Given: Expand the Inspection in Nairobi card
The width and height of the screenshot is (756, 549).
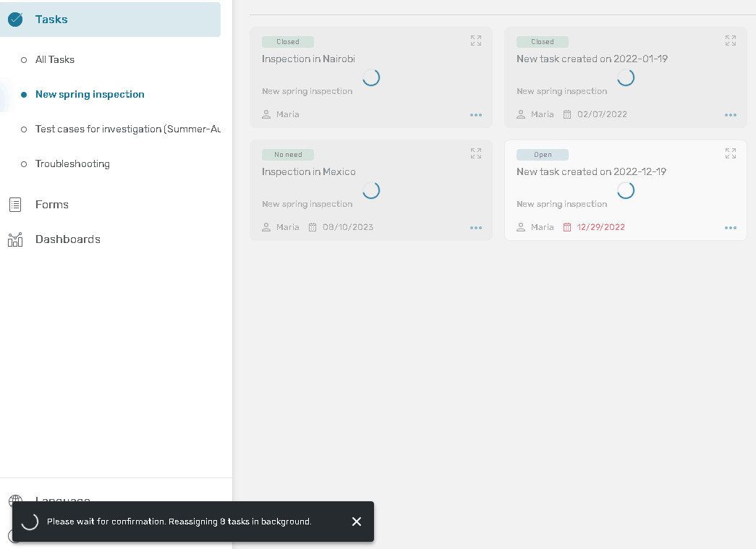Looking at the screenshot, I should (475, 41).
